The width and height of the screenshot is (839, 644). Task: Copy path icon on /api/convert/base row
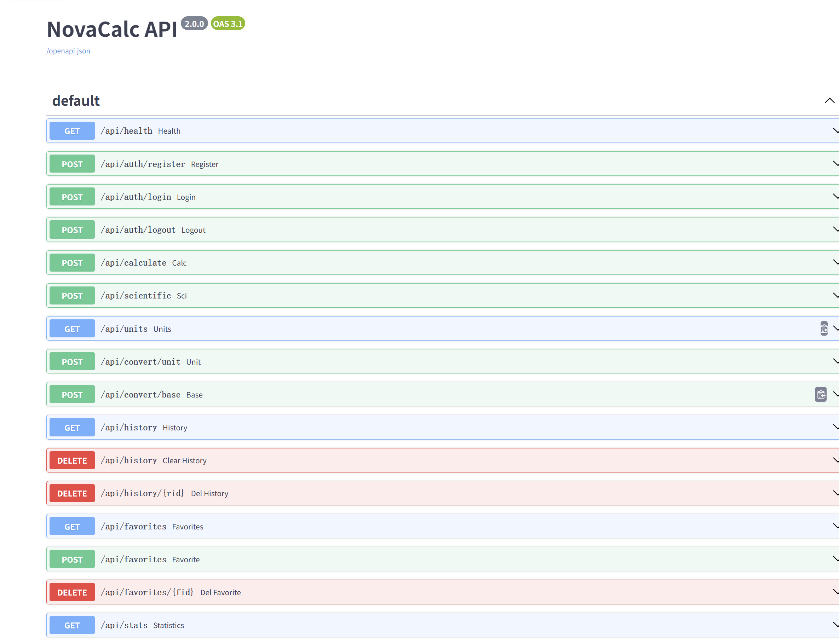pos(821,394)
